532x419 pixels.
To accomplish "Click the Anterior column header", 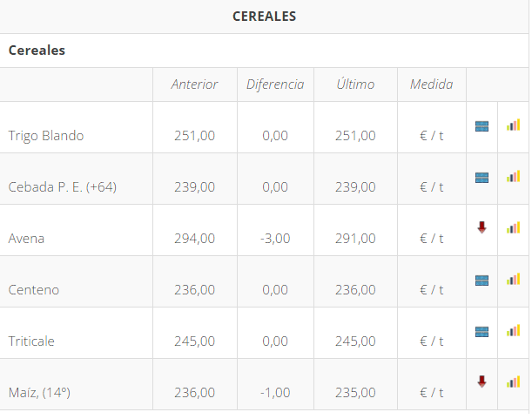I will tap(194, 84).
